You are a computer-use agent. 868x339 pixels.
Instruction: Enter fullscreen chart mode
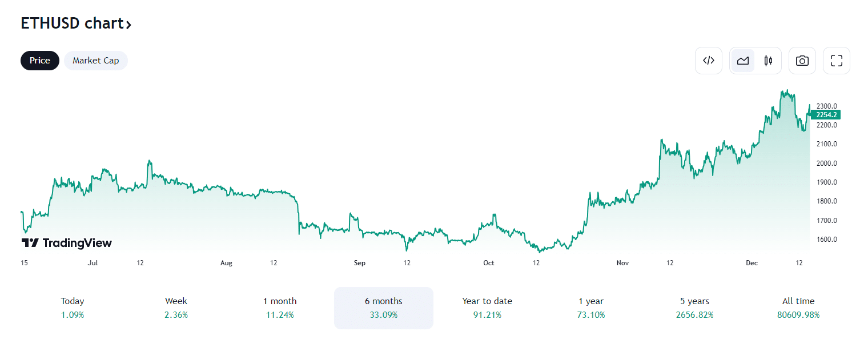point(836,60)
